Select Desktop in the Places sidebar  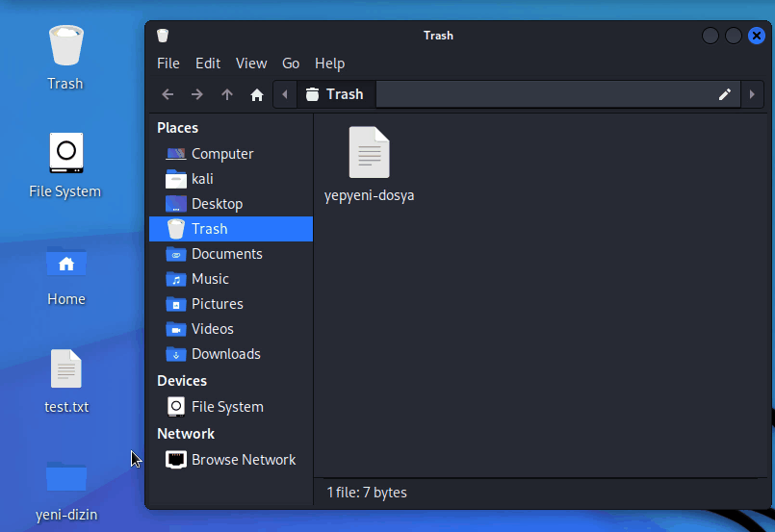231,204
